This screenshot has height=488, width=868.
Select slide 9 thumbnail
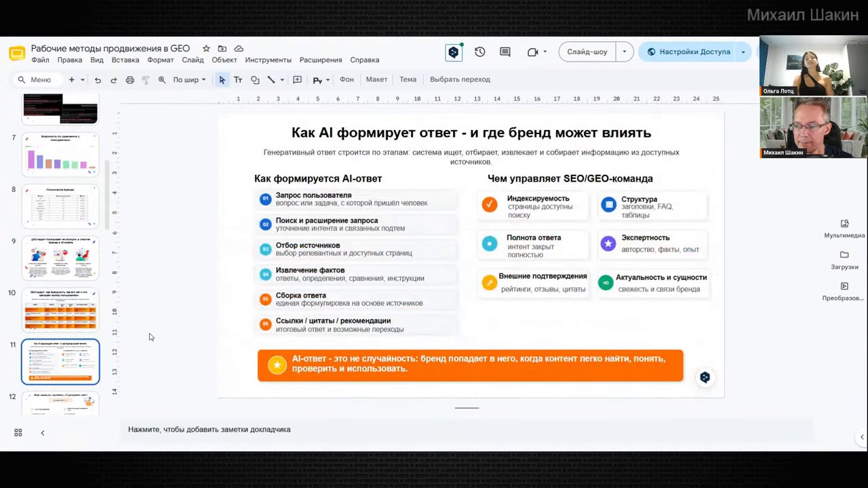tap(60, 258)
